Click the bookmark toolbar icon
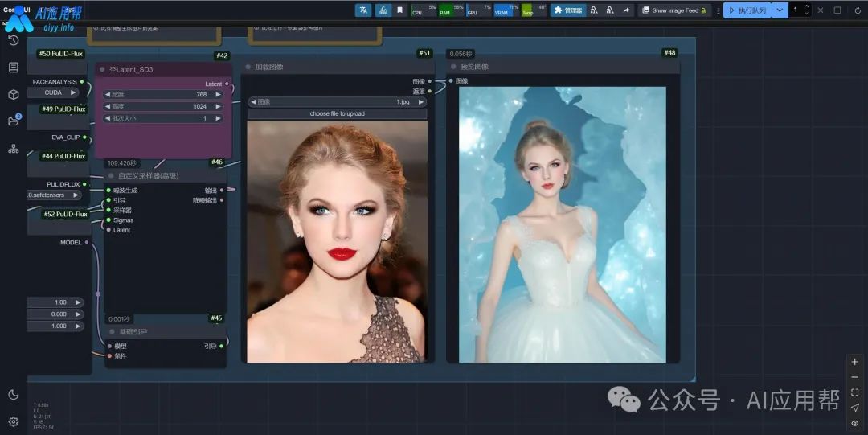Image resolution: width=868 pixels, height=435 pixels. coord(399,10)
